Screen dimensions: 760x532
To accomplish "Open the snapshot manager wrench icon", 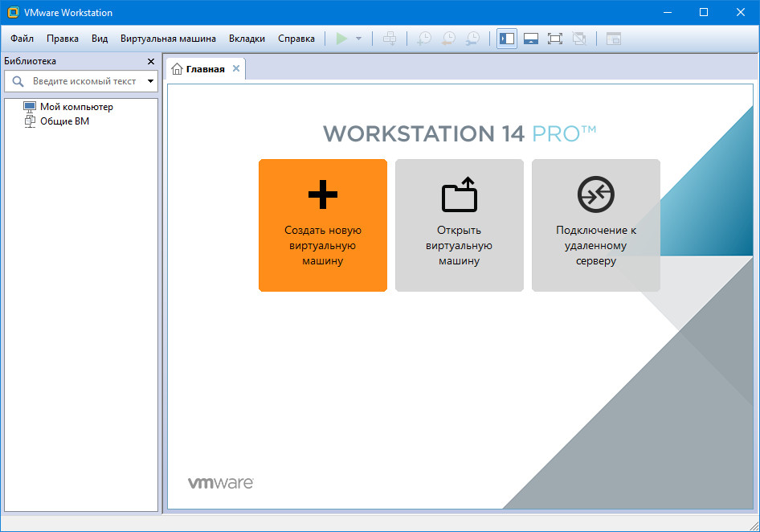I will [x=474, y=39].
